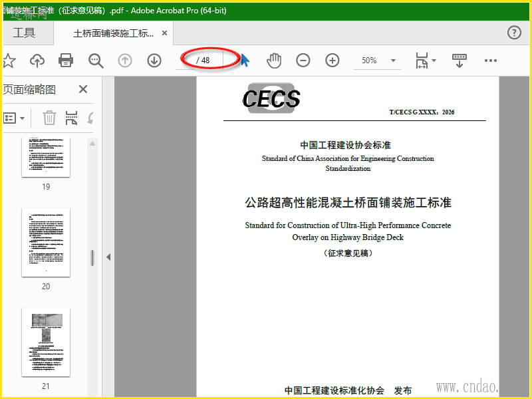Click the title '公路超高性能混凝土桥面铺装施工标准'

click(348, 203)
